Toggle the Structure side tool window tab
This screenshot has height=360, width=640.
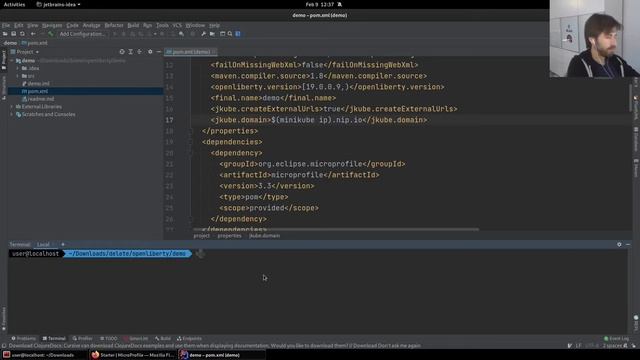pyautogui.click(x=4, y=88)
